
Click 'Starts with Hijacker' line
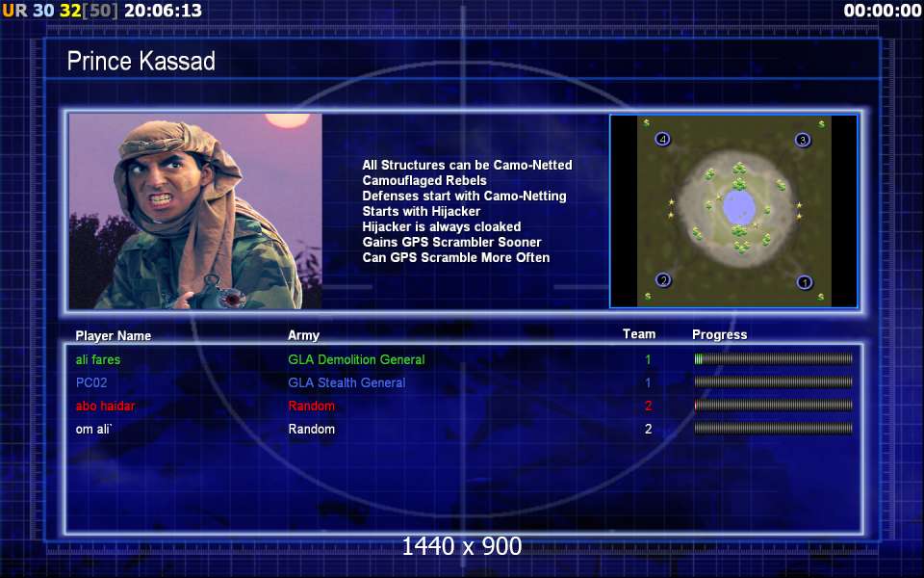click(421, 211)
